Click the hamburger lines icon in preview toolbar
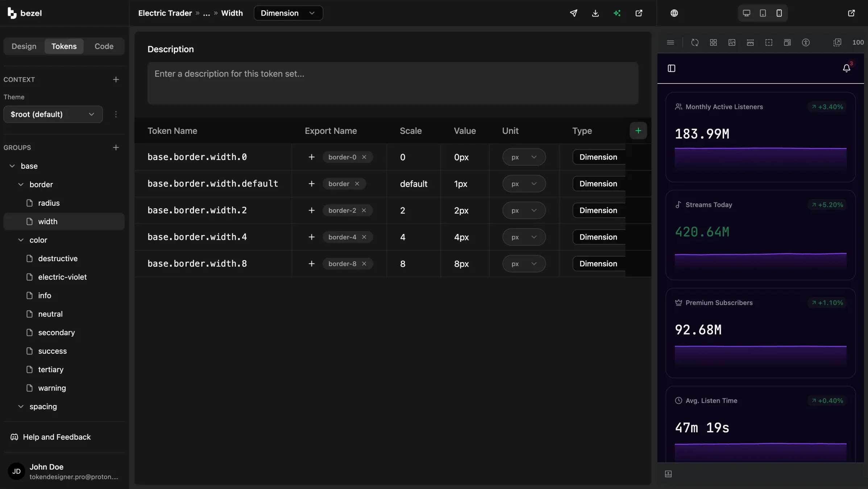Viewport: 868px width, 489px height. (670, 42)
